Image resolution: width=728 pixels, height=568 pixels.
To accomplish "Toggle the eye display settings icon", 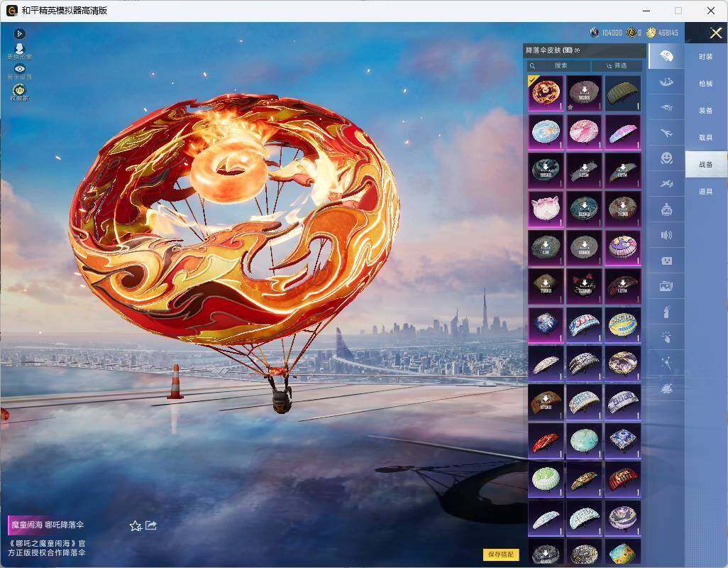I will (x=19, y=72).
